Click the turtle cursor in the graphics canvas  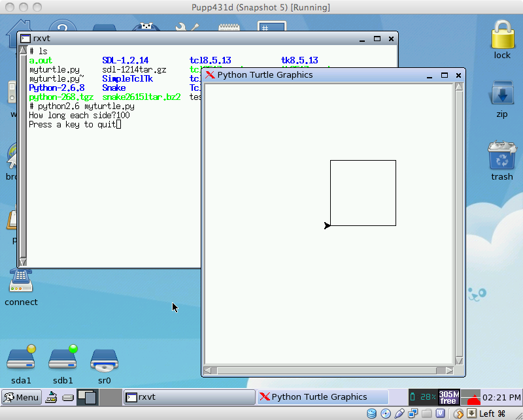tap(326, 225)
